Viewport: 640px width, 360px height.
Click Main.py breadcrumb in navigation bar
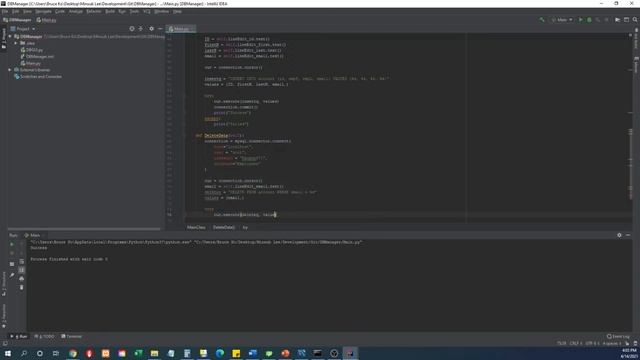(x=47, y=20)
